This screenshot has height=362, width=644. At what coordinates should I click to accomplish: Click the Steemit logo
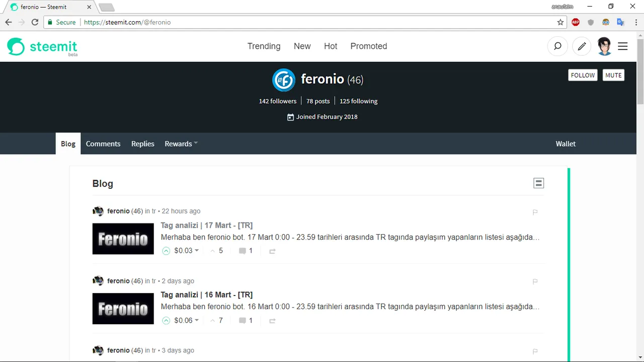point(42,47)
